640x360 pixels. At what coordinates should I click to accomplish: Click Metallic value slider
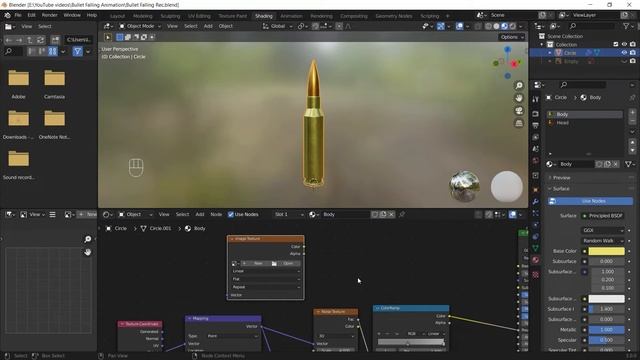point(606,329)
